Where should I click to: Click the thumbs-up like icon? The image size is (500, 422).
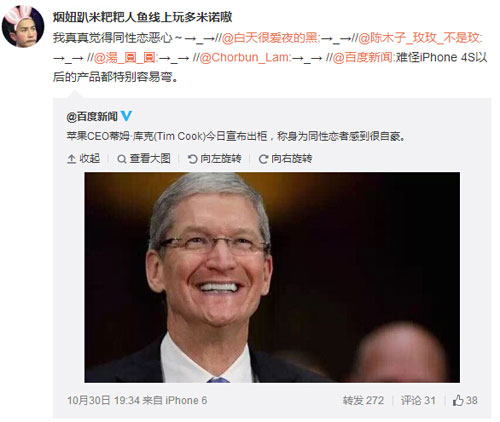pos(458,400)
